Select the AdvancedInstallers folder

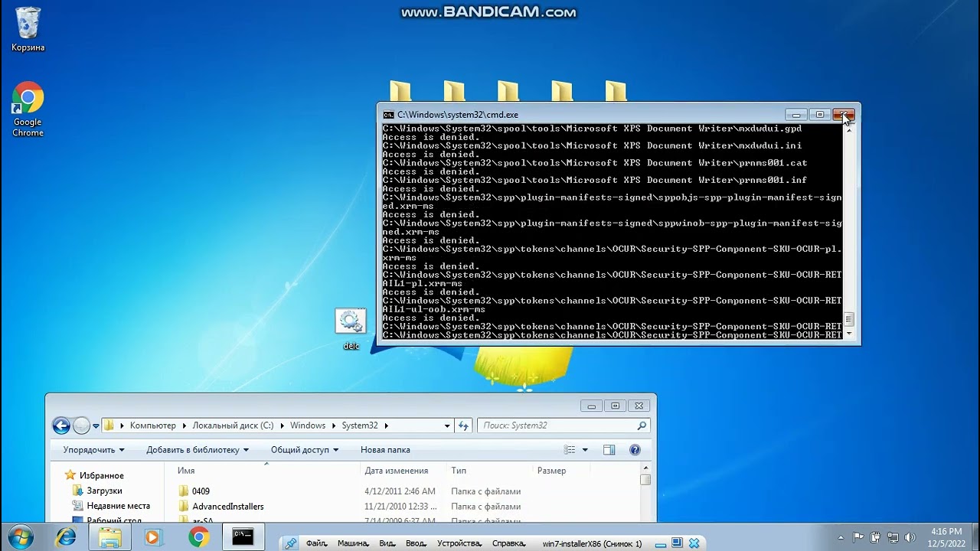click(x=220, y=507)
